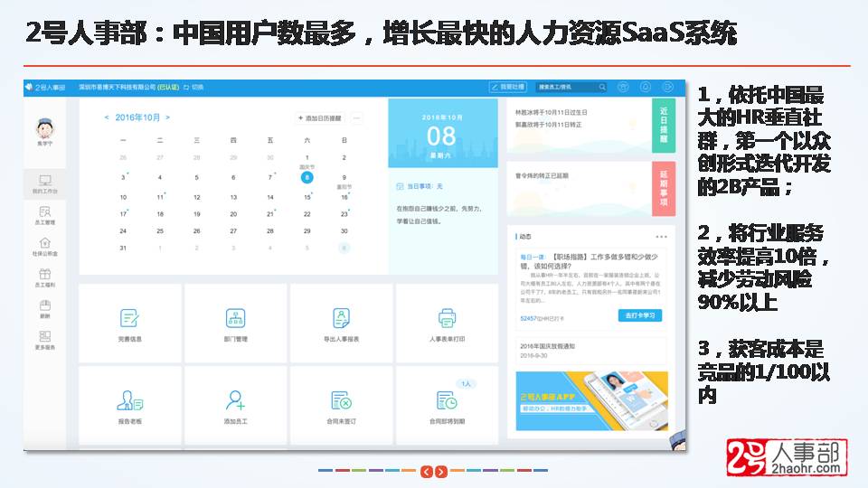Open 合同未签订 contract icon

tap(341, 400)
